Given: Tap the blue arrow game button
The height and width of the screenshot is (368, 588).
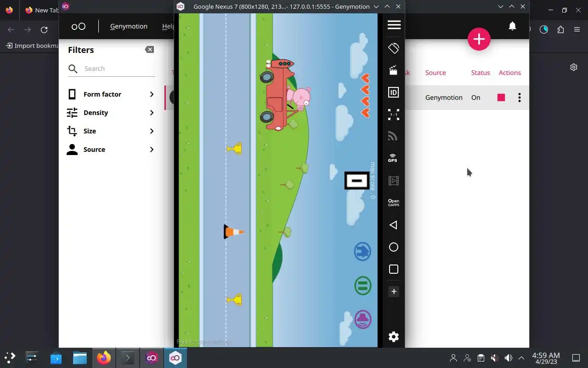Looking at the screenshot, I should tap(362, 252).
